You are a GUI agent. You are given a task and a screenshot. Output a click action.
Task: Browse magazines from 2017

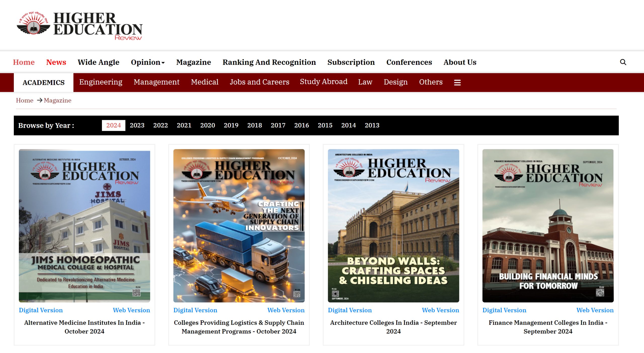[278, 125]
